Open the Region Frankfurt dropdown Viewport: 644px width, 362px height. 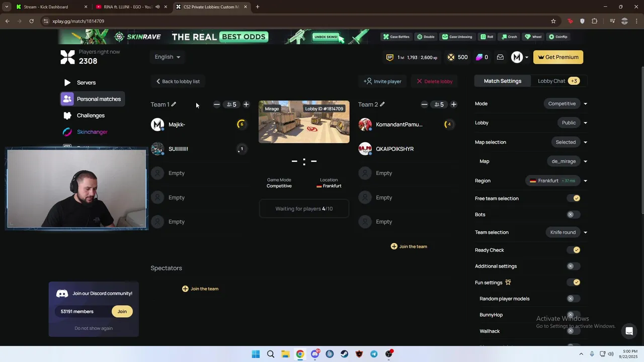[x=556, y=180]
